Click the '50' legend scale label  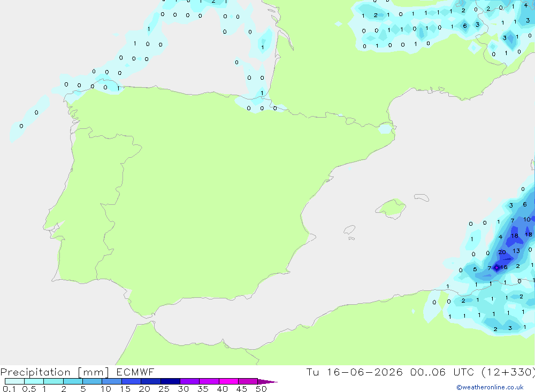point(261,389)
